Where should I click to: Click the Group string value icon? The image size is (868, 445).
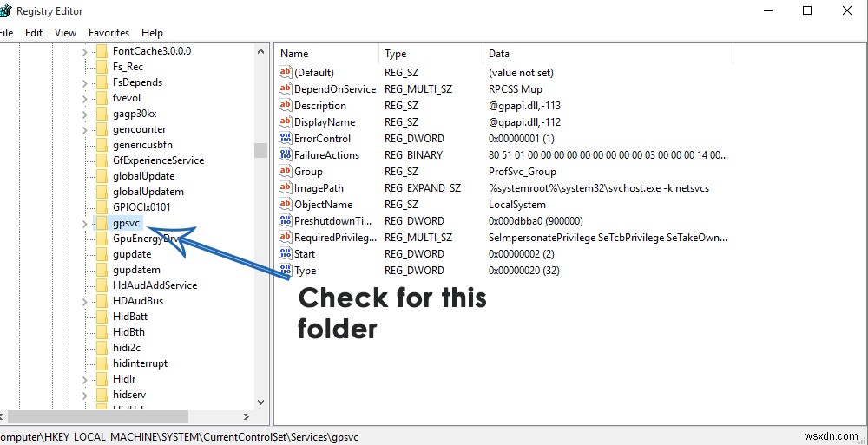[x=285, y=171]
